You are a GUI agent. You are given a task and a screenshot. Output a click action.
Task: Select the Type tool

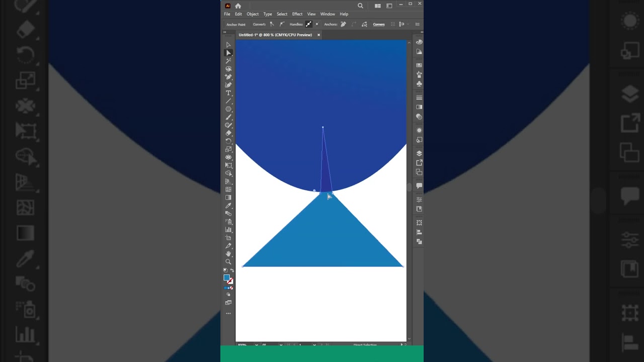coord(228,93)
